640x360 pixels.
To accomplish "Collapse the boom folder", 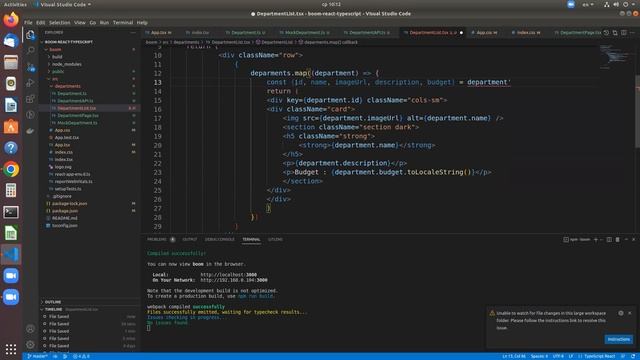I will coord(55,49).
